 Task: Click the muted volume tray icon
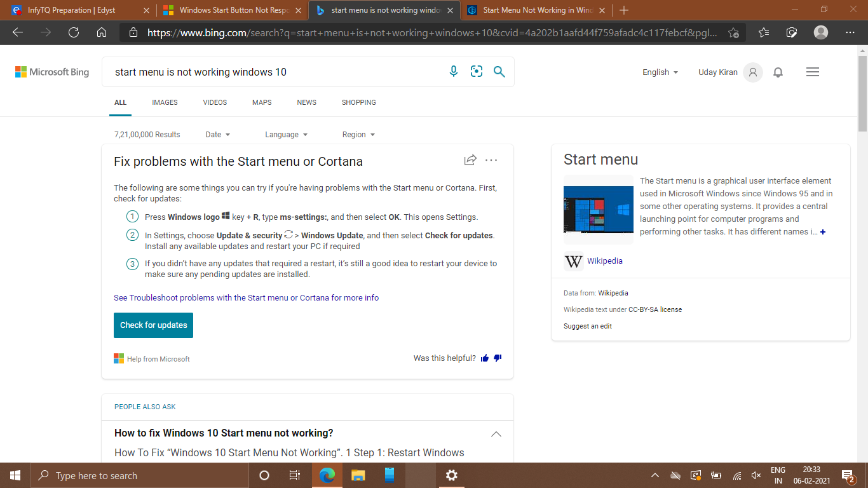click(x=756, y=475)
